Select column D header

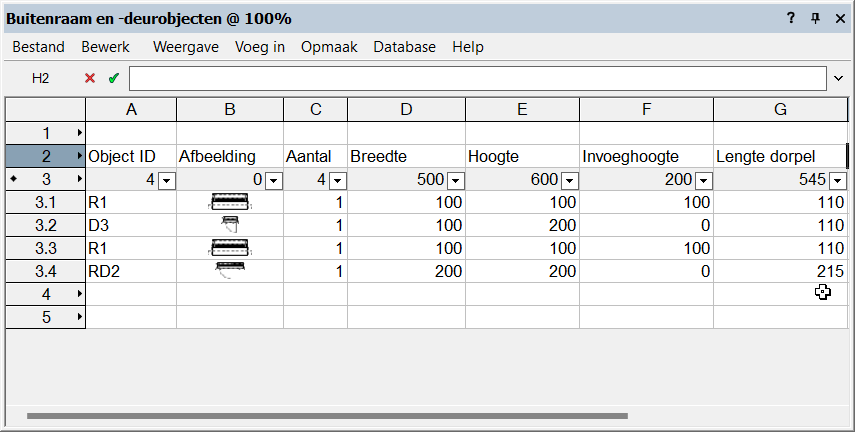[406, 109]
